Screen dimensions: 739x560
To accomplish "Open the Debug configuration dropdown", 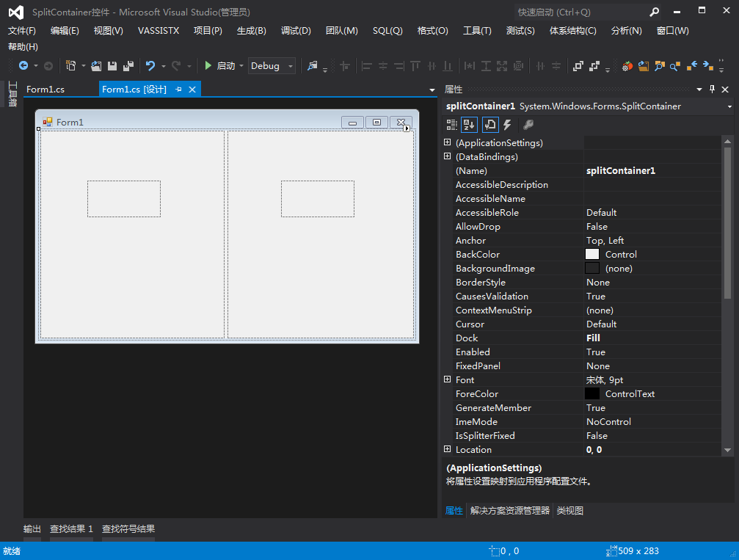I will click(290, 65).
